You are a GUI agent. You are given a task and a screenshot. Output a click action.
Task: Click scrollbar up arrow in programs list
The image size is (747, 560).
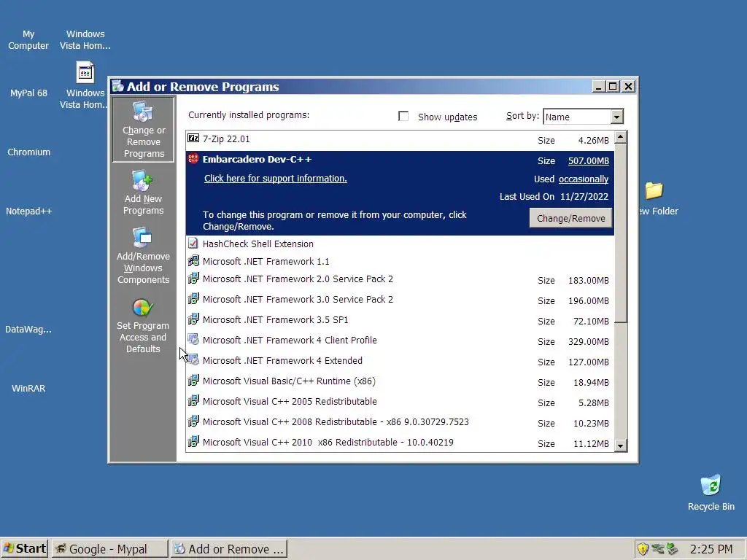(620, 138)
